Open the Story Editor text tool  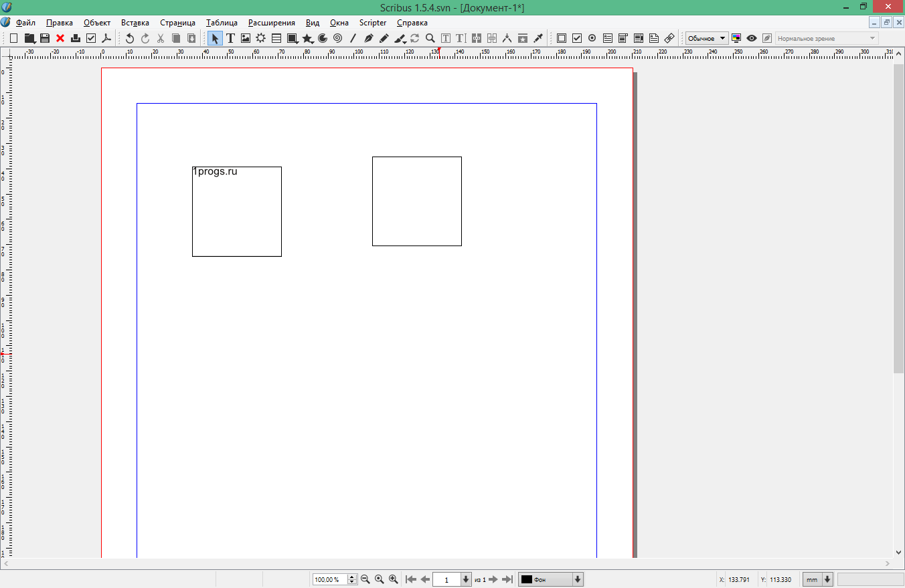pyautogui.click(x=461, y=38)
